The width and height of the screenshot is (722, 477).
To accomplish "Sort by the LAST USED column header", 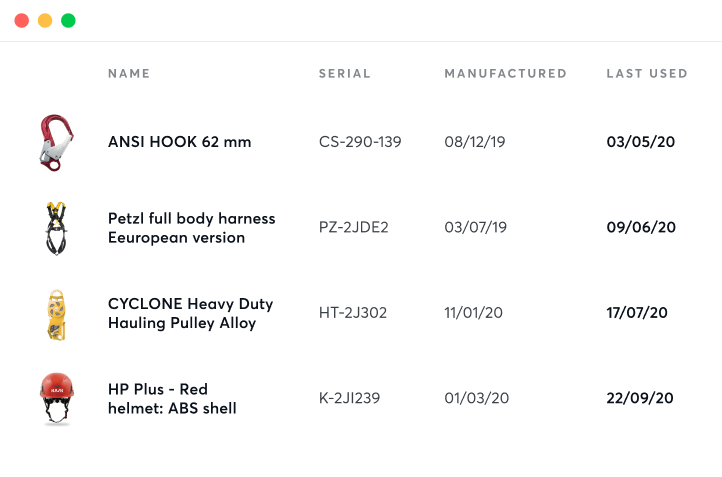I will (647, 73).
